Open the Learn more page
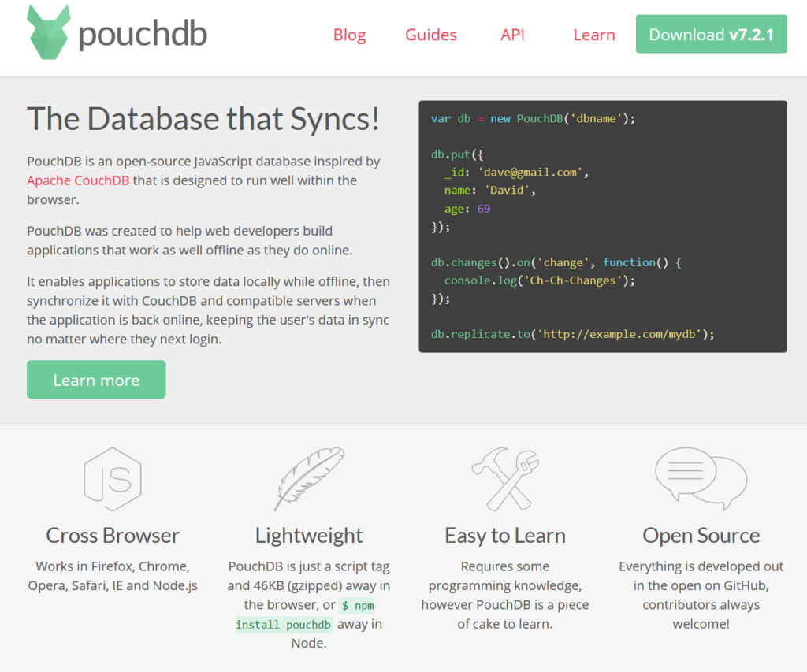This screenshot has width=807, height=672. click(x=95, y=379)
